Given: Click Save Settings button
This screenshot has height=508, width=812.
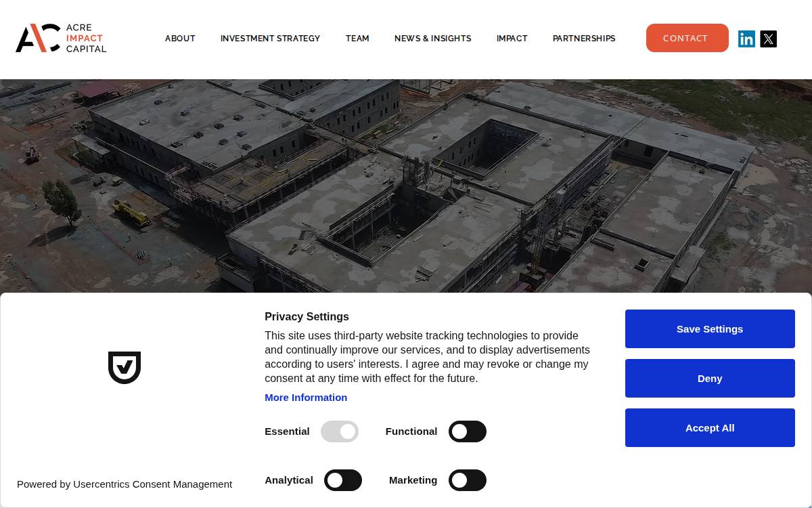Looking at the screenshot, I should (x=710, y=329).
